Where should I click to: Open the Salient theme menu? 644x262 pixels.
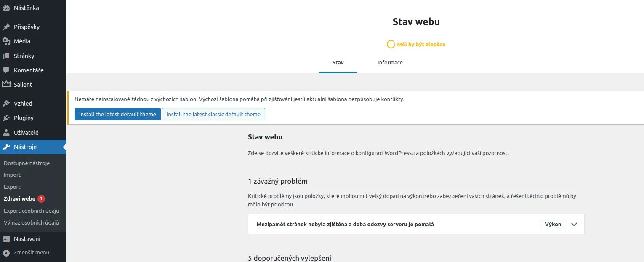(23, 84)
